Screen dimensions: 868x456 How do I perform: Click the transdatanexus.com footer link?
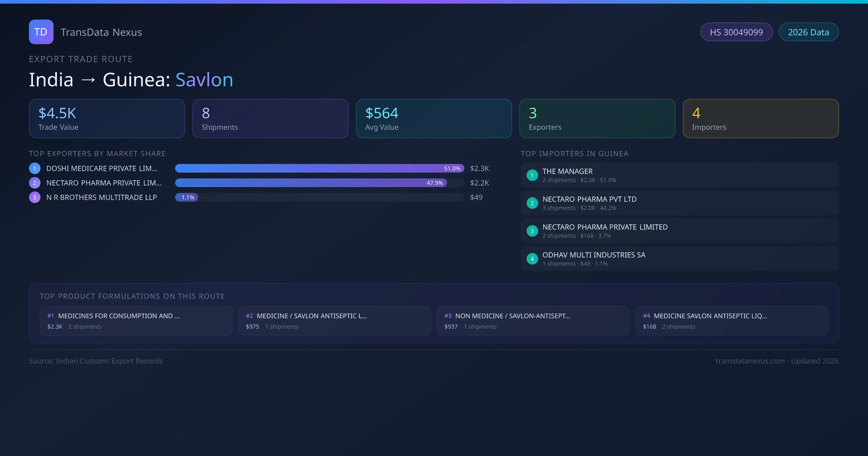(750, 361)
